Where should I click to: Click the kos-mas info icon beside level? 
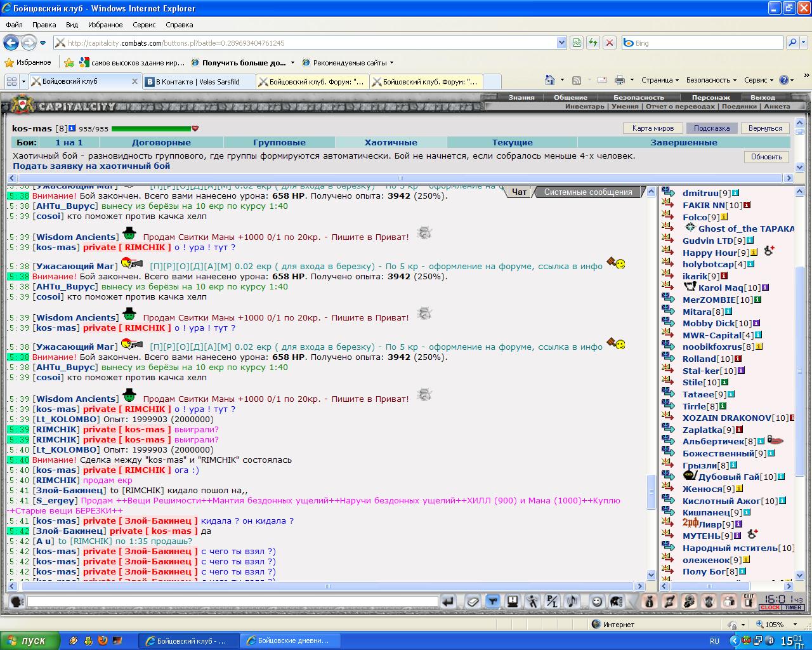pos(72,128)
